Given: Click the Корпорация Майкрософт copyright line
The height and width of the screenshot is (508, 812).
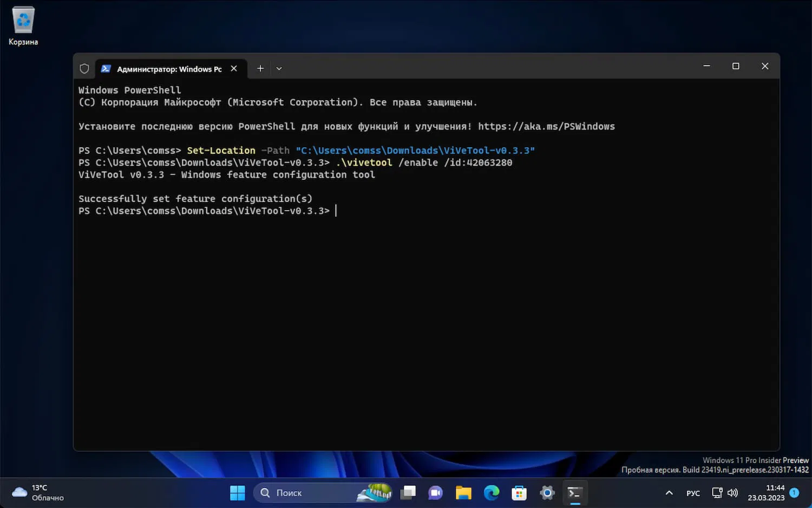Looking at the screenshot, I should [x=278, y=102].
